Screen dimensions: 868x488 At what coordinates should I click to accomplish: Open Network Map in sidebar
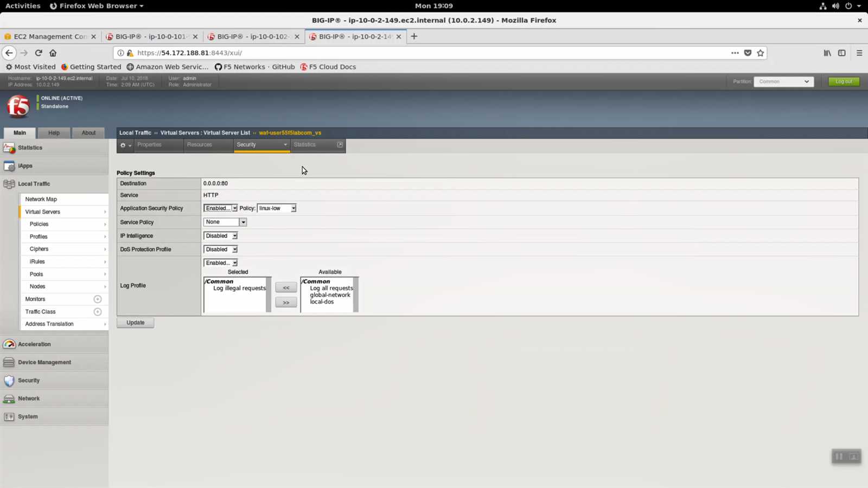tap(41, 200)
